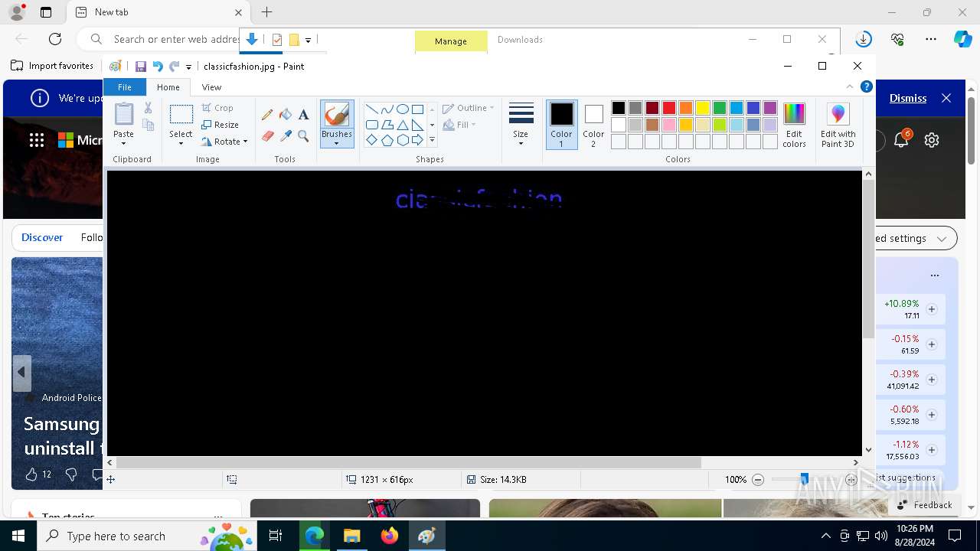Screen dimensions: 980x551
Task: Switch to Discover feed tab in Edge
Action: coord(42,237)
